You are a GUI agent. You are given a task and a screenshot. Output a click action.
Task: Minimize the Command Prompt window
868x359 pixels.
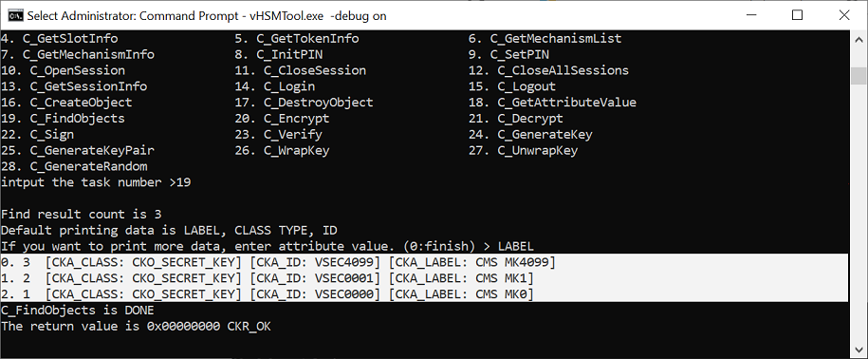[x=750, y=15]
